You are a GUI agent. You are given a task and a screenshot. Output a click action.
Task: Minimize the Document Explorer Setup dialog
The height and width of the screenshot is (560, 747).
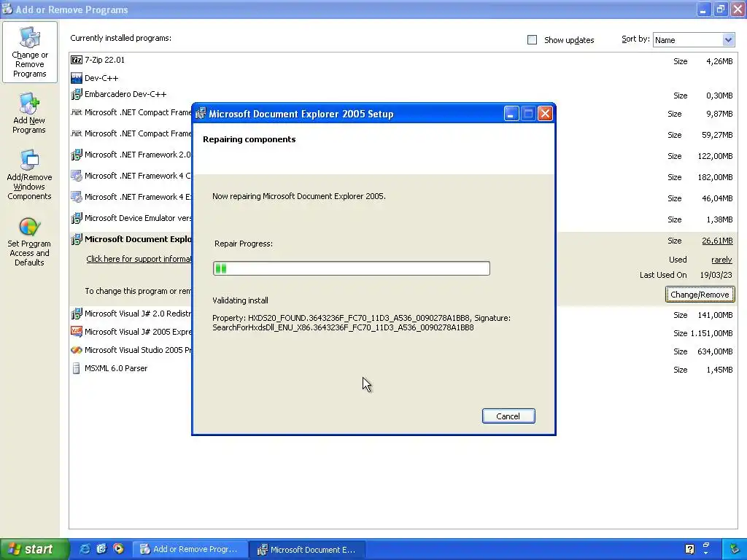tap(511, 113)
